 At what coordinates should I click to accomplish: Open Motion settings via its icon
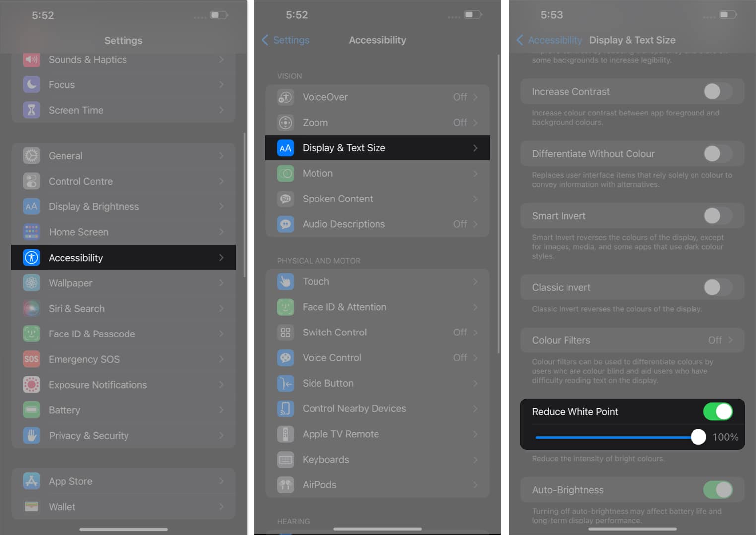[x=285, y=173]
